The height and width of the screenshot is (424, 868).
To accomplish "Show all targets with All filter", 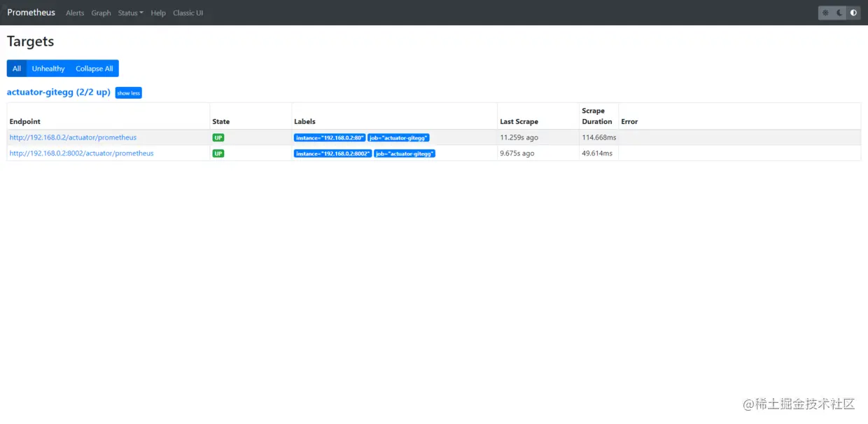I will point(17,69).
